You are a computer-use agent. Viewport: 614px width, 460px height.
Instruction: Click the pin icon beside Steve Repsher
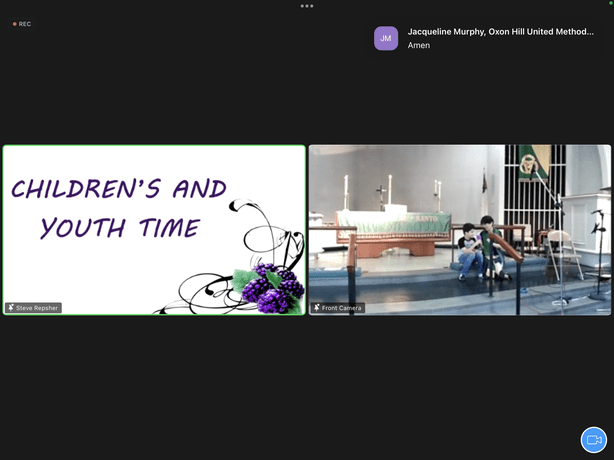(x=11, y=308)
